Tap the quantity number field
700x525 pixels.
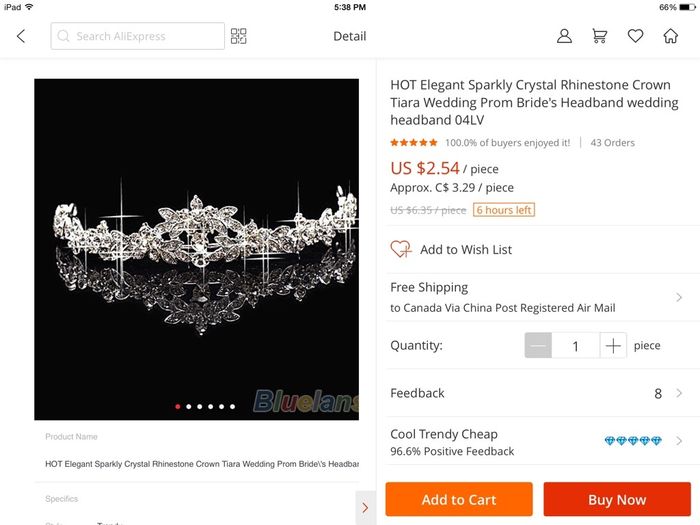tap(576, 346)
